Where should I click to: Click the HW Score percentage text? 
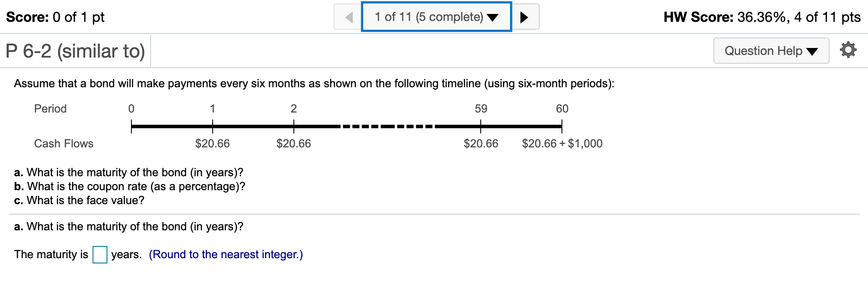762,17
